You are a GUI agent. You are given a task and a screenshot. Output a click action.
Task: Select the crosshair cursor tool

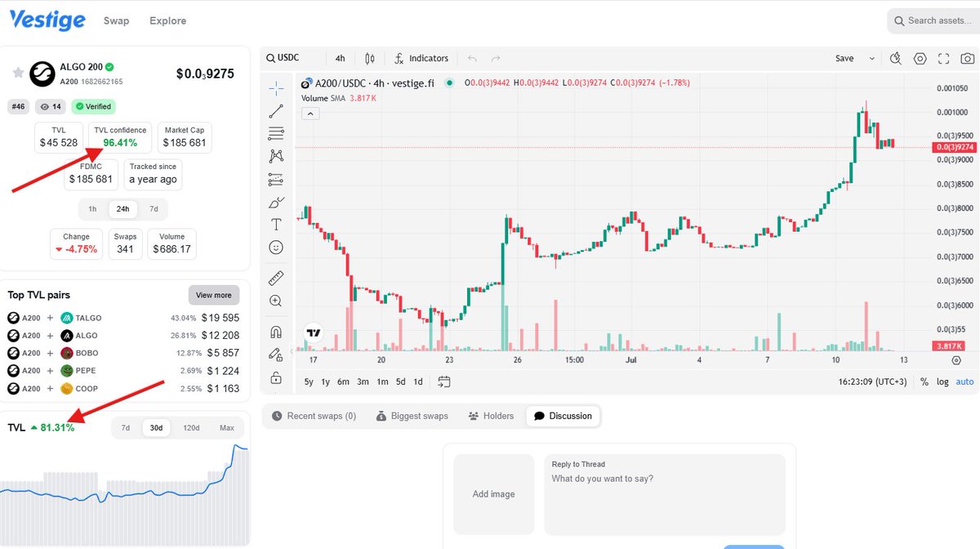point(276,87)
